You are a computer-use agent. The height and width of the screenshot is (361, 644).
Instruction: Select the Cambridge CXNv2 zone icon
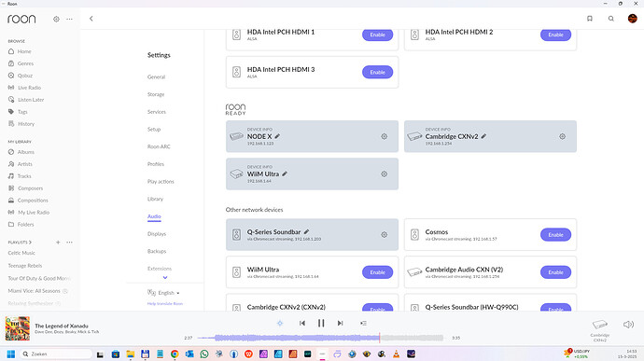click(x=599, y=325)
